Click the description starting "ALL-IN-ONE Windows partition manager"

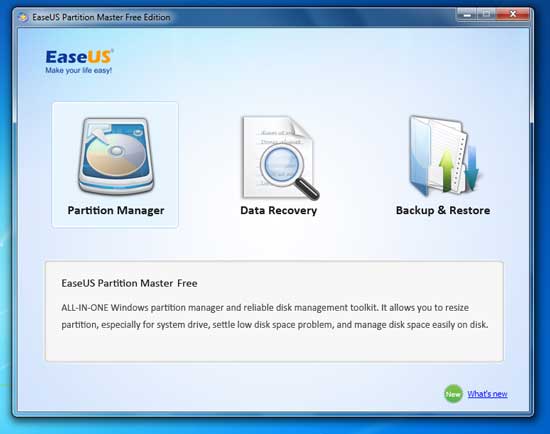tap(275, 316)
